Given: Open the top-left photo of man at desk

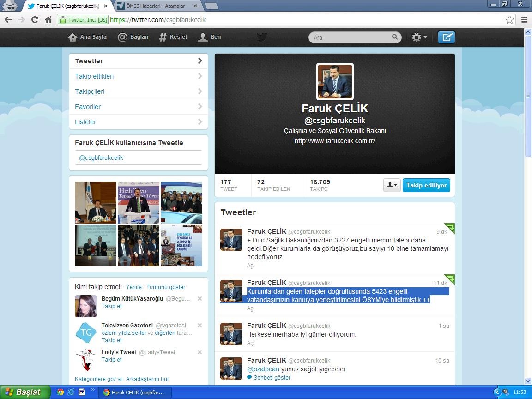Looking at the screenshot, I should pyautogui.click(x=95, y=203).
